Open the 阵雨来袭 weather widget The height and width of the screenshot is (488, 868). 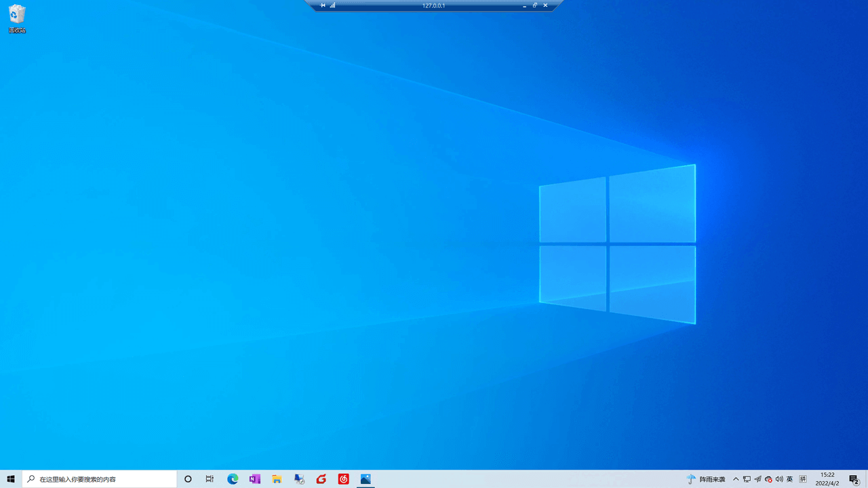coord(705,479)
